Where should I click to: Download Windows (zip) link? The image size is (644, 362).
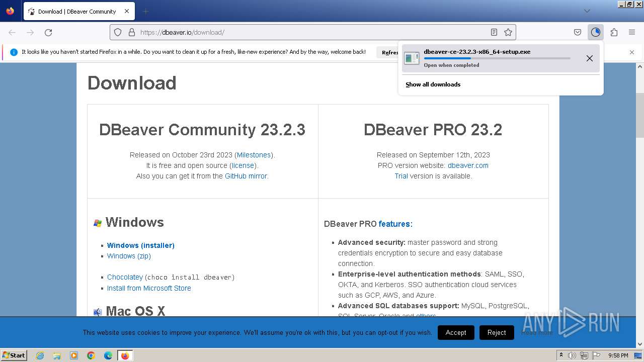point(129,256)
